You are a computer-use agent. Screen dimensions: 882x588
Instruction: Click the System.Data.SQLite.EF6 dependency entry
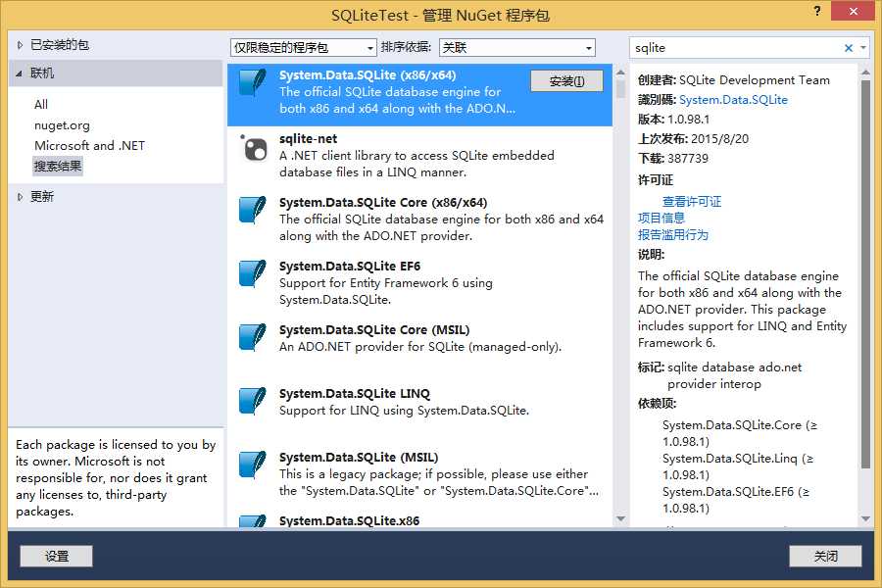[736, 500]
